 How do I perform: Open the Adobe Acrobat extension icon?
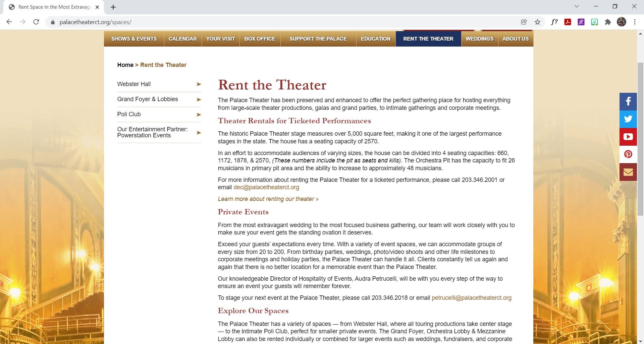click(x=568, y=22)
